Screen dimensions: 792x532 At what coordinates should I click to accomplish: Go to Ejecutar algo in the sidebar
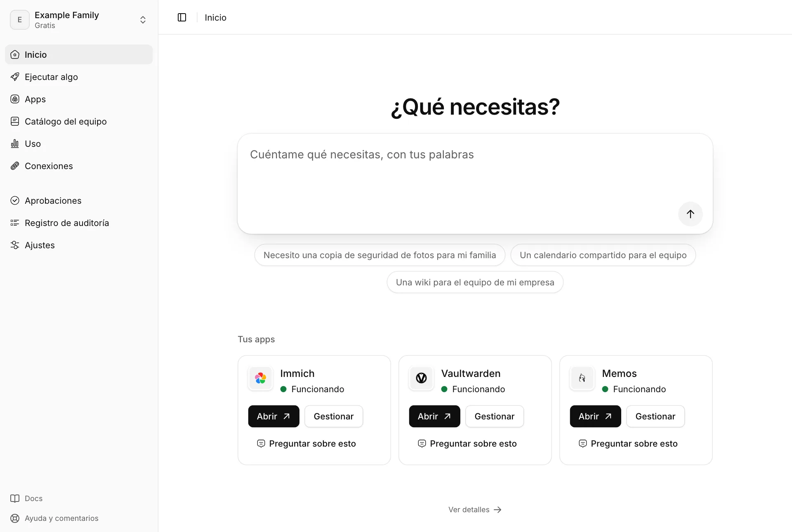pos(51,77)
